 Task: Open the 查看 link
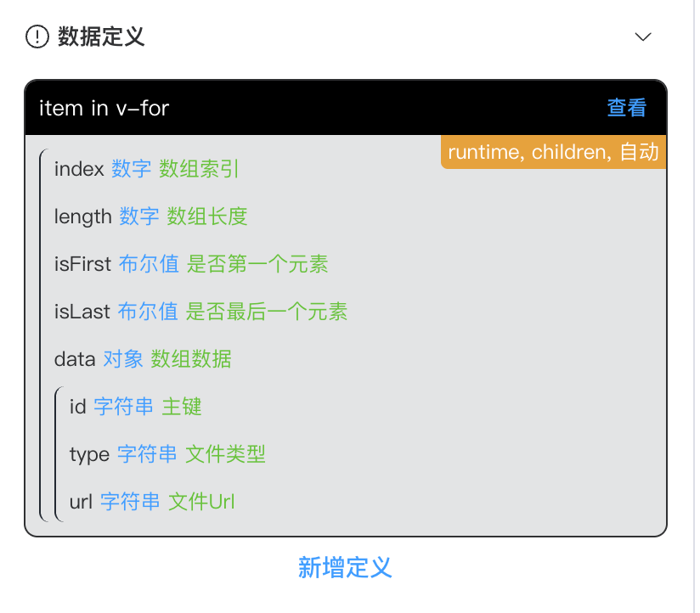point(626,108)
